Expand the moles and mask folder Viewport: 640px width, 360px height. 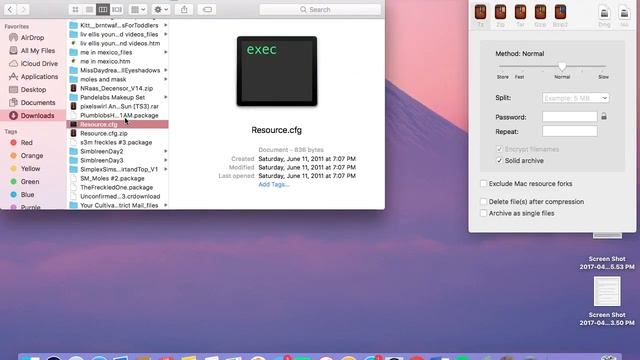point(166,79)
